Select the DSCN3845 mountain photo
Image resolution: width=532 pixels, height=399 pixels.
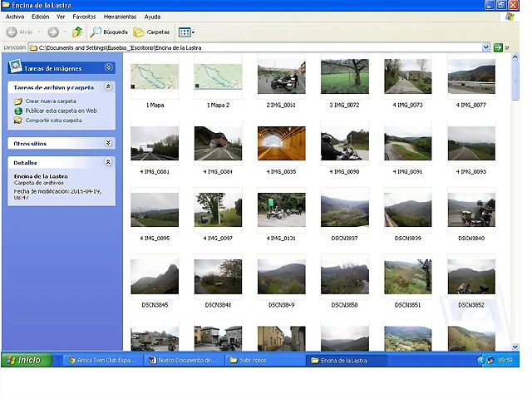coord(155,277)
